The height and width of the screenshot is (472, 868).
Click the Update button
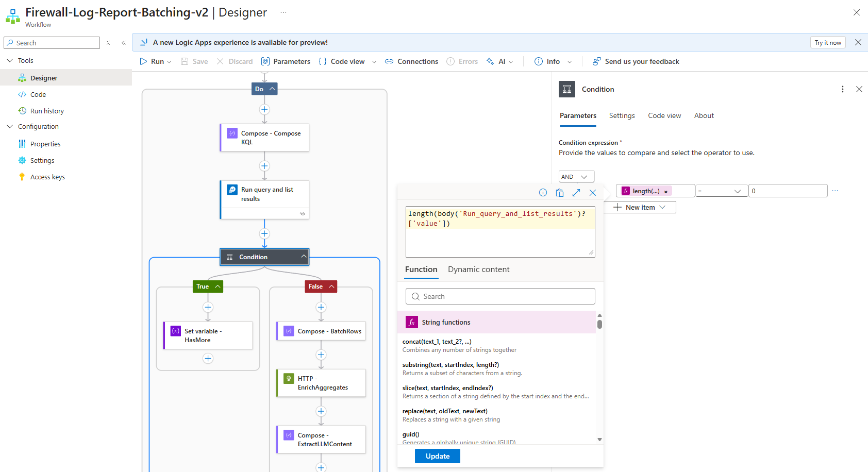(x=437, y=456)
